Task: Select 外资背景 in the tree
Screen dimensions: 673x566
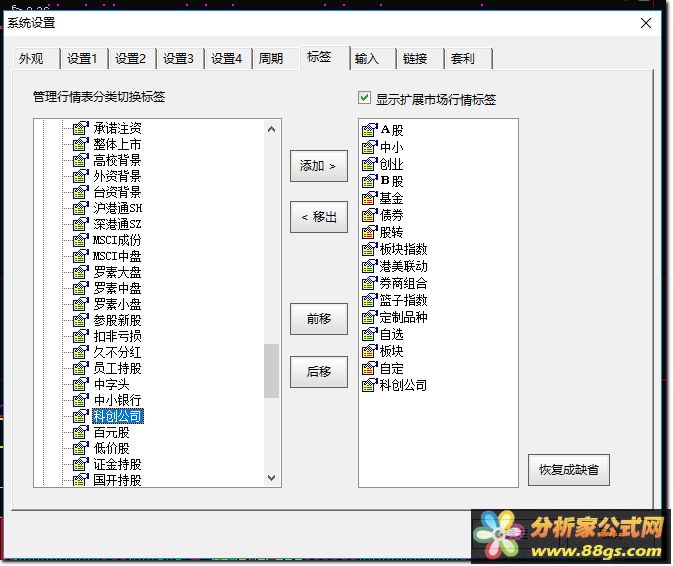Action: pos(117,176)
